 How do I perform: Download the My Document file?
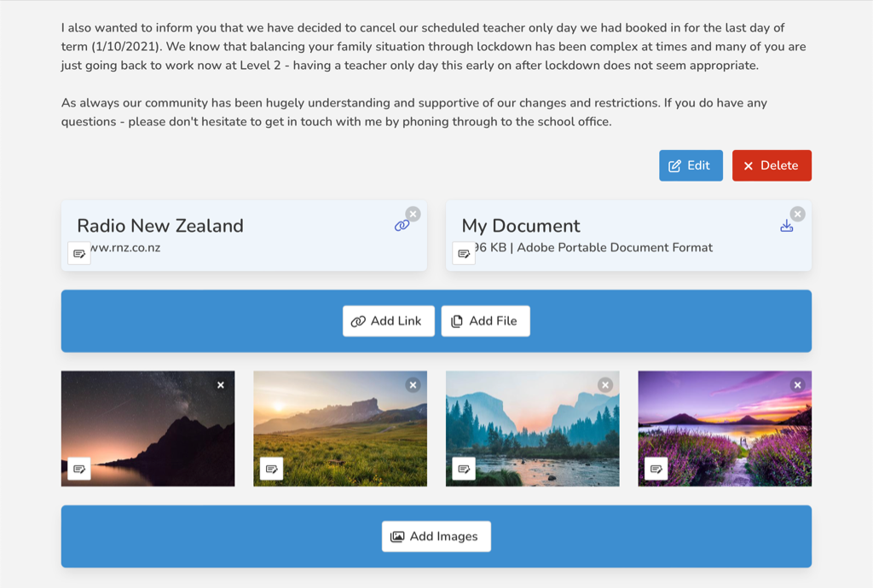(x=786, y=226)
